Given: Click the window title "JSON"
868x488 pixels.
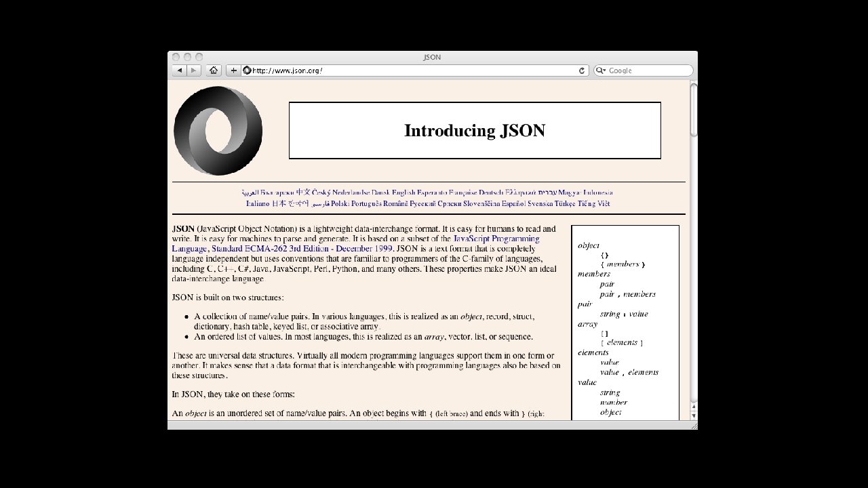Looking at the screenshot, I should pos(432,57).
